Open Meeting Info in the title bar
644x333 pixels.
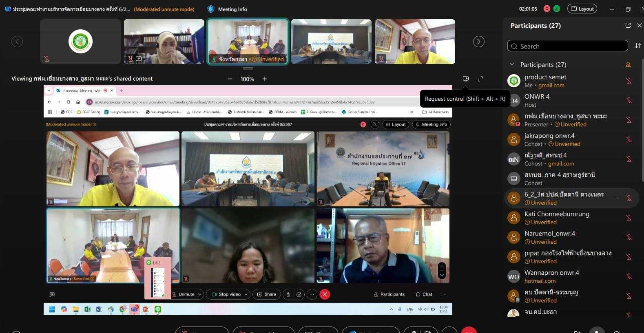(x=228, y=9)
